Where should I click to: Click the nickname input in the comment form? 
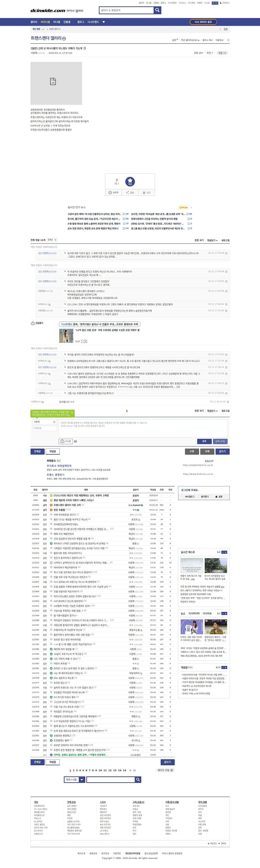pos(45,422)
